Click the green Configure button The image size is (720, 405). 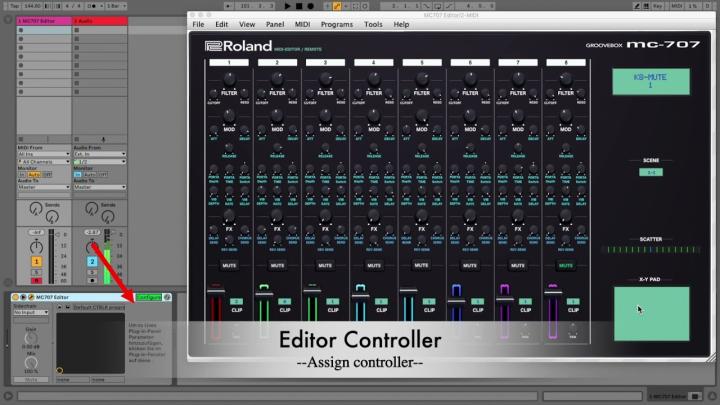[149, 297]
